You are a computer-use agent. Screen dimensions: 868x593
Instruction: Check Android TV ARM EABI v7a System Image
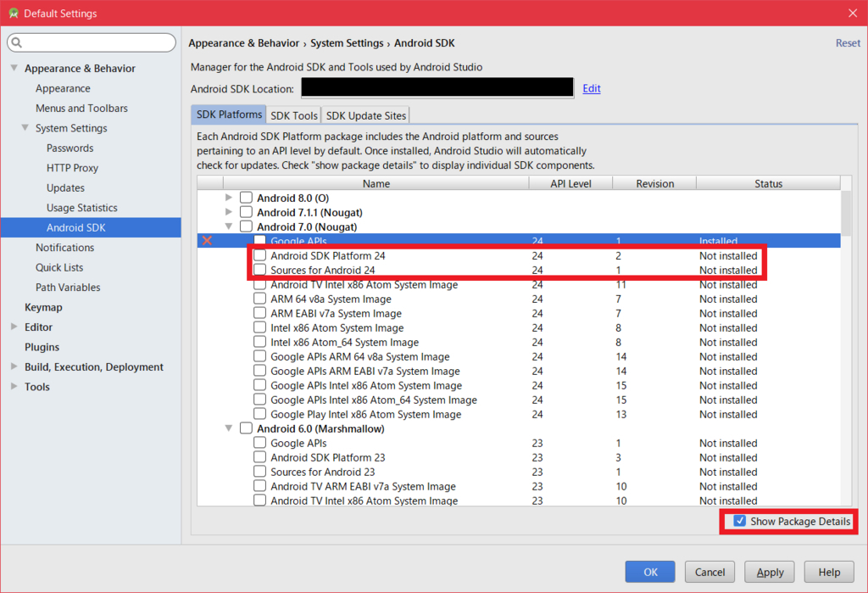[259, 486]
